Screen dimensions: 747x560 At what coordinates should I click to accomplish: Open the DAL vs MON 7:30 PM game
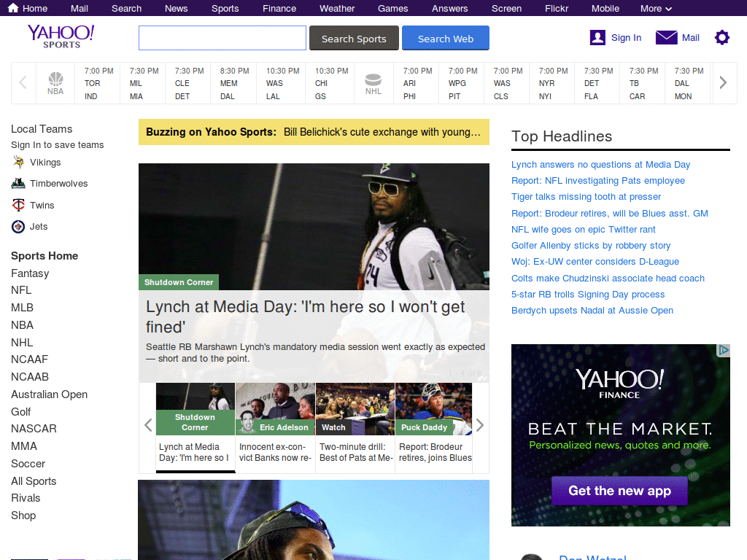pos(688,83)
